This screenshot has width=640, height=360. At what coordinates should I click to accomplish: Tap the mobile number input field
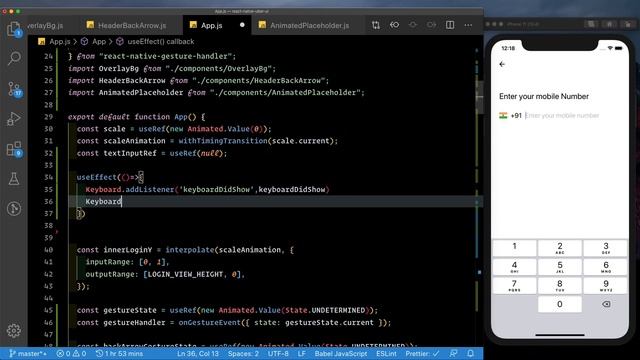(562, 116)
